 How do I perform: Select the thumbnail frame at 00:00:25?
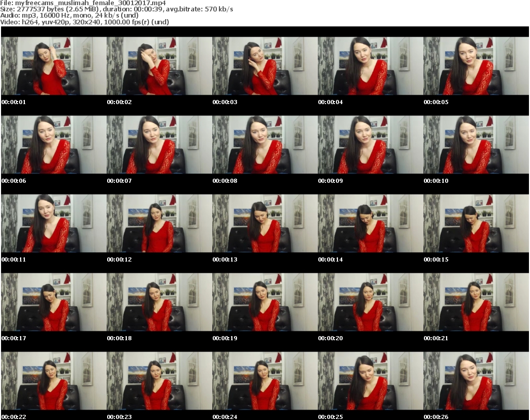tap(370, 381)
